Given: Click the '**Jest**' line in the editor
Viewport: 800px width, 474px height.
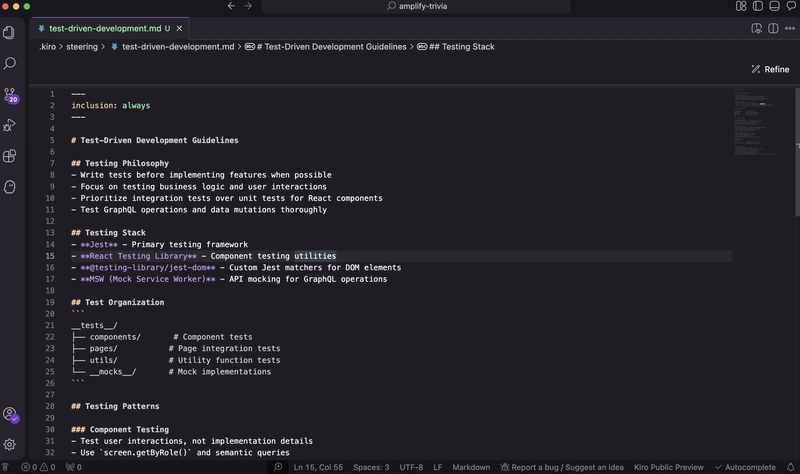Looking at the screenshot, I should [x=160, y=244].
